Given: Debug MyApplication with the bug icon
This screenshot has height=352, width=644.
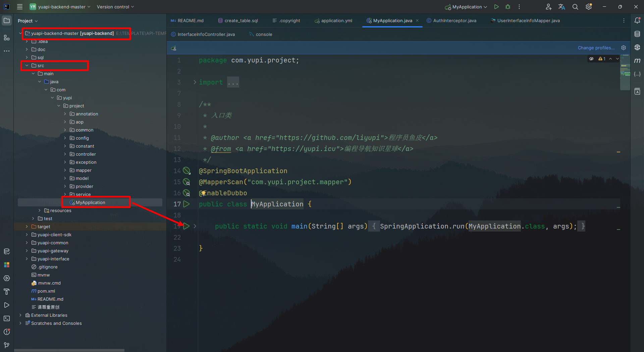Looking at the screenshot, I should point(508,7).
